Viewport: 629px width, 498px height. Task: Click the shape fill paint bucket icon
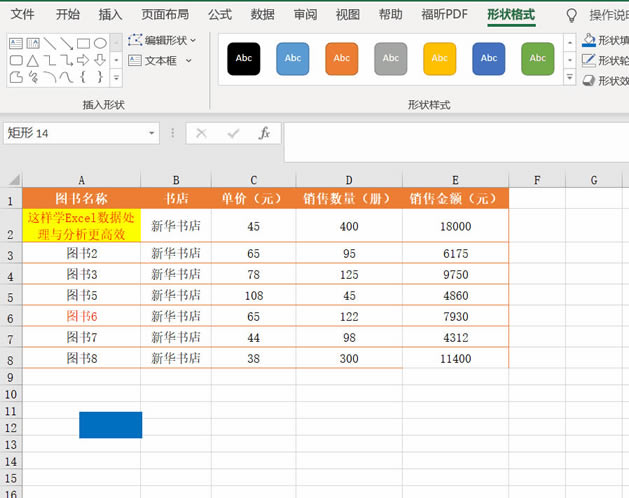coord(589,40)
